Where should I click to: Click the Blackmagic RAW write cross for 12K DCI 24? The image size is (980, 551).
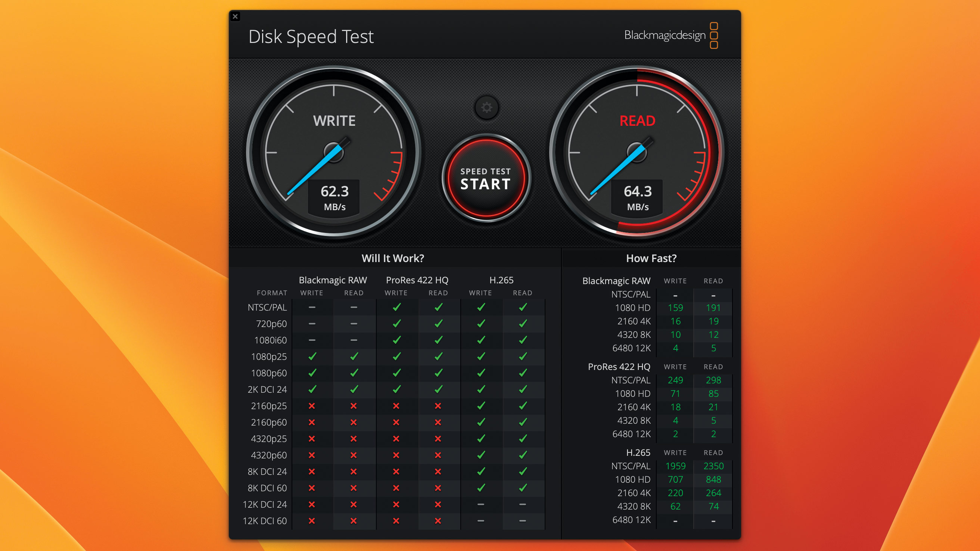click(312, 505)
